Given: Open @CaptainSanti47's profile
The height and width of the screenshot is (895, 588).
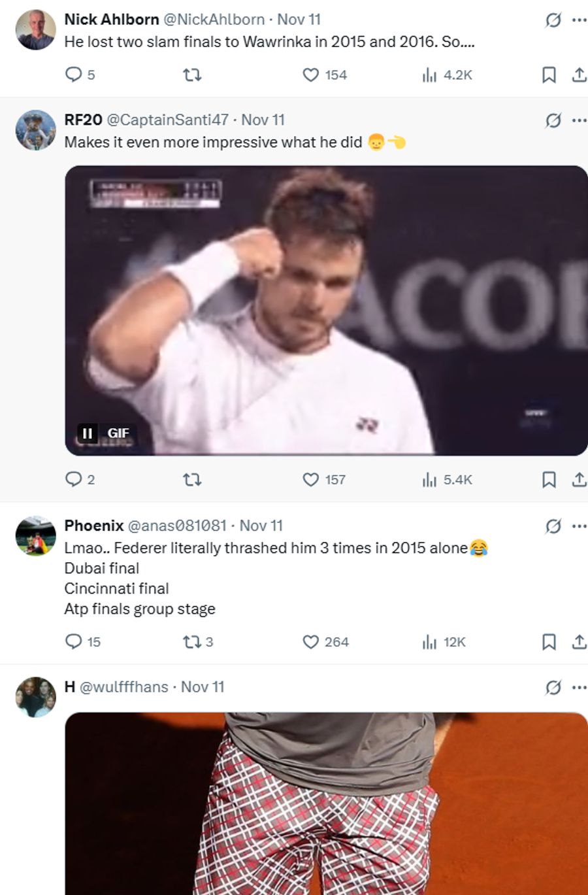Looking at the screenshot, I should click(x=169, y=120).
